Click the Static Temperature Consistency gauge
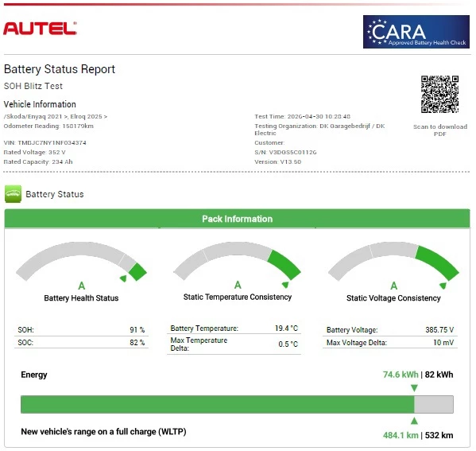476x451 pixels. [237, 262]
